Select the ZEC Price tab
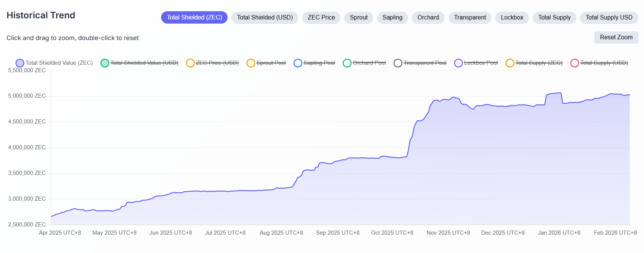 [321, 18]
